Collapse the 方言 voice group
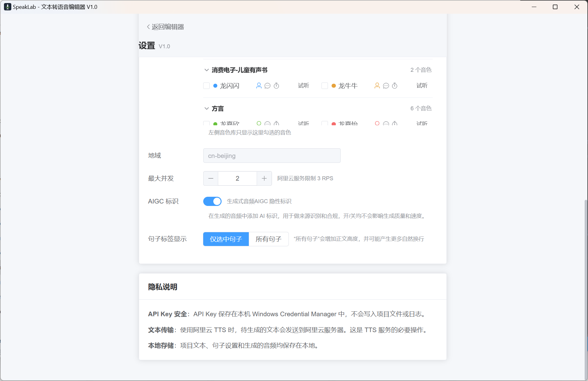The image size is (588, 381). pos(207,108)
